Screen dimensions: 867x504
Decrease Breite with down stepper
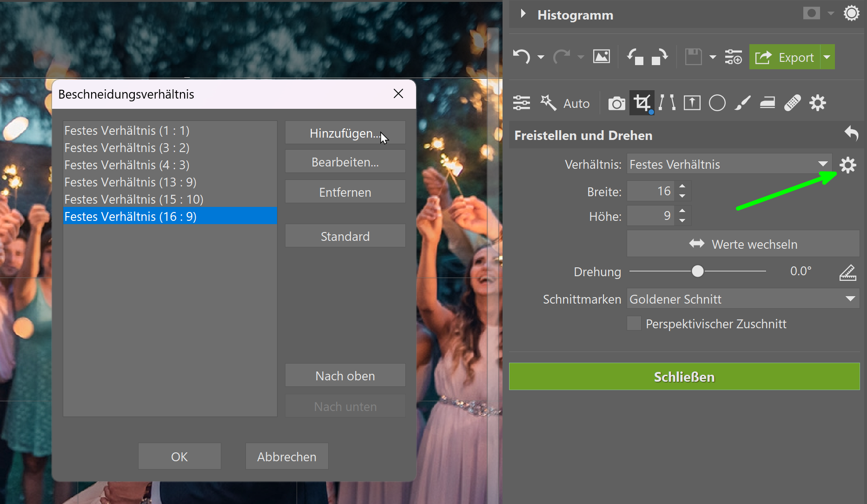[x=682, y=196]
